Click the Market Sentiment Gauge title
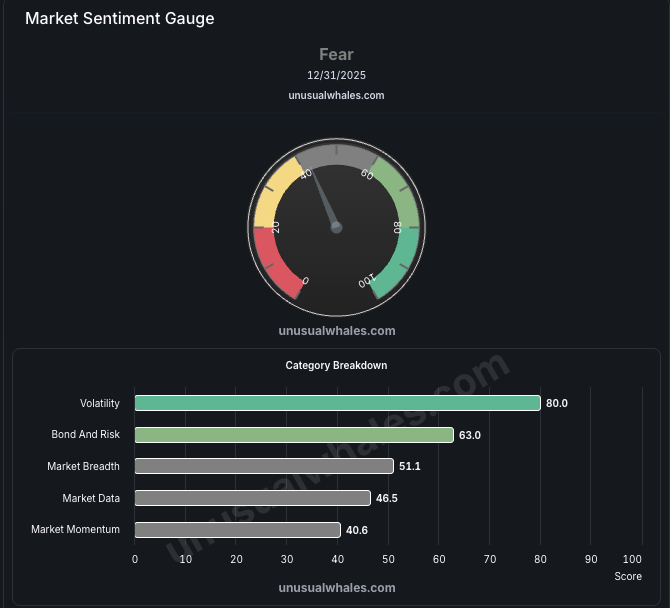Image resolution: width=670 pixels, height=608 pixels. pyautogui.click(x=119, y=19)
